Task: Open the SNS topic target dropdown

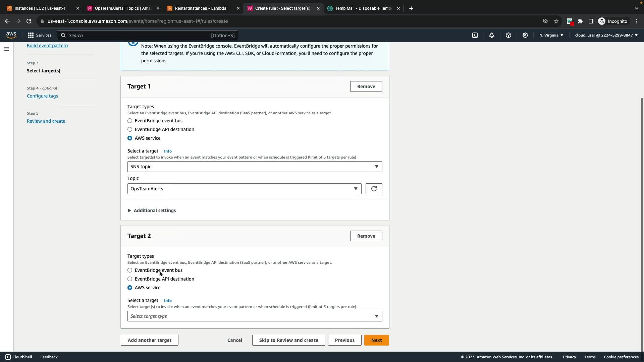Action: coord(255,167)
